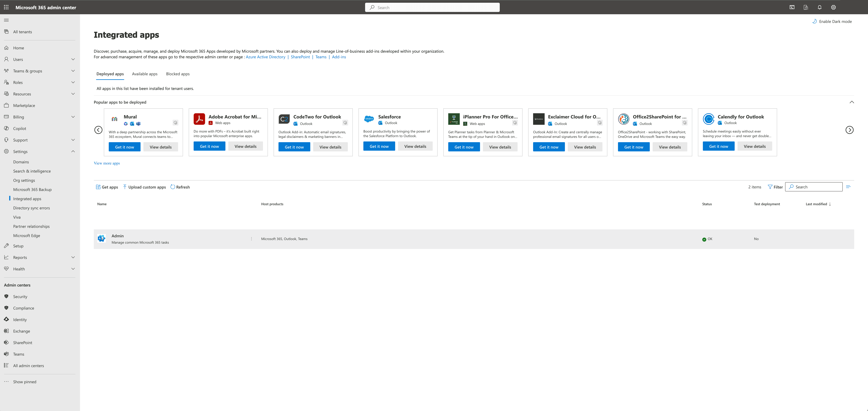Click the Mural app logo
868x411 pixels.
(x=115, y=119)
